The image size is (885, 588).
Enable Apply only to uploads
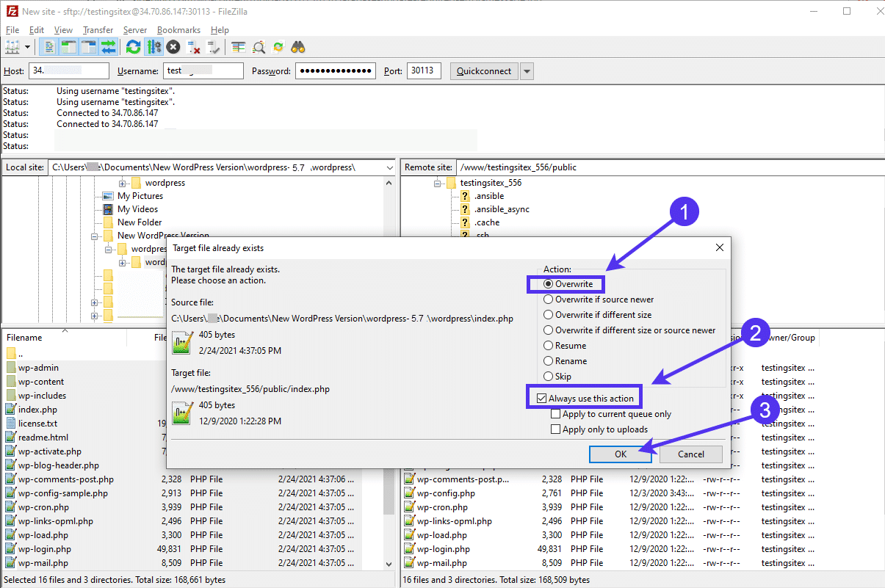click(556, 429)
